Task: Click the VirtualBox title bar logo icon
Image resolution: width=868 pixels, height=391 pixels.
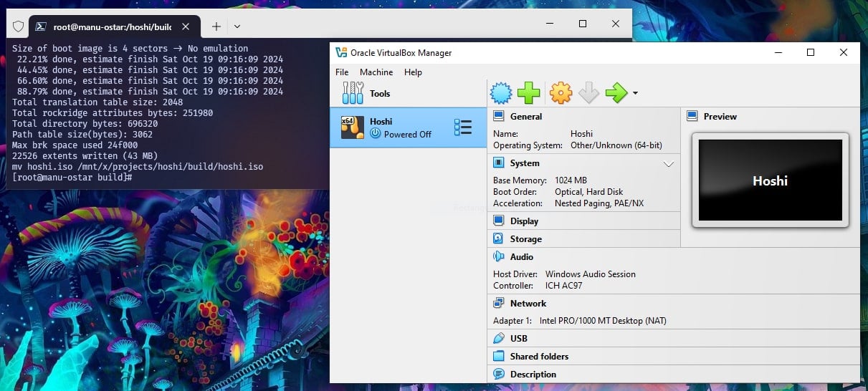Action: 341,52
